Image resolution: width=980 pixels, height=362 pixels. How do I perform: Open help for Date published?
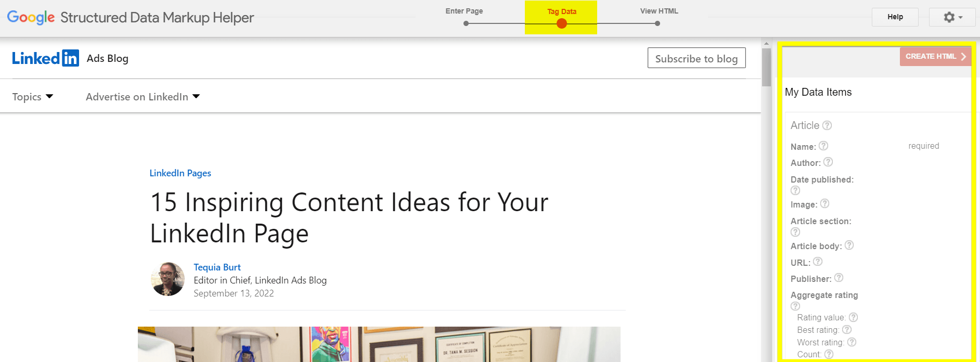tap(795, 190)
